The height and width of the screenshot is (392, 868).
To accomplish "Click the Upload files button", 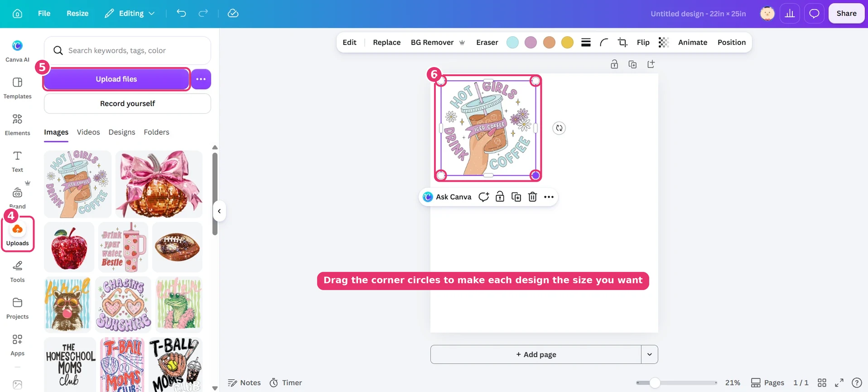I will [116, 79].
